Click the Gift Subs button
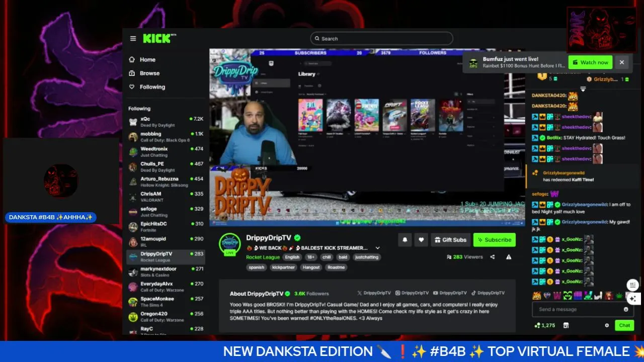644x362 pixels. (x=451, y=240)
